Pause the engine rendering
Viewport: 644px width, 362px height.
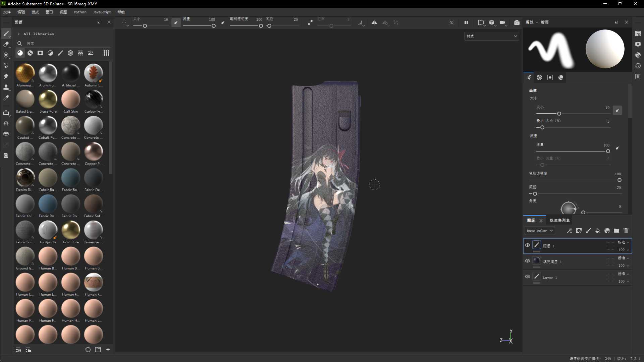466,22
